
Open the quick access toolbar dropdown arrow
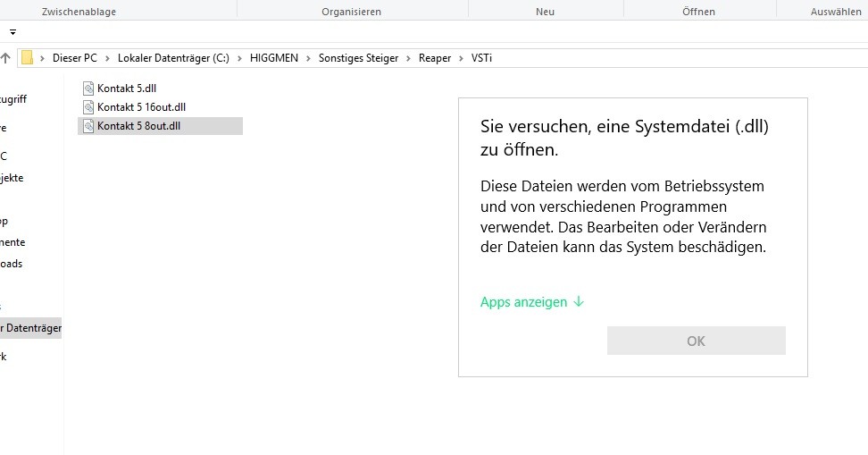(x=13, y=31)
